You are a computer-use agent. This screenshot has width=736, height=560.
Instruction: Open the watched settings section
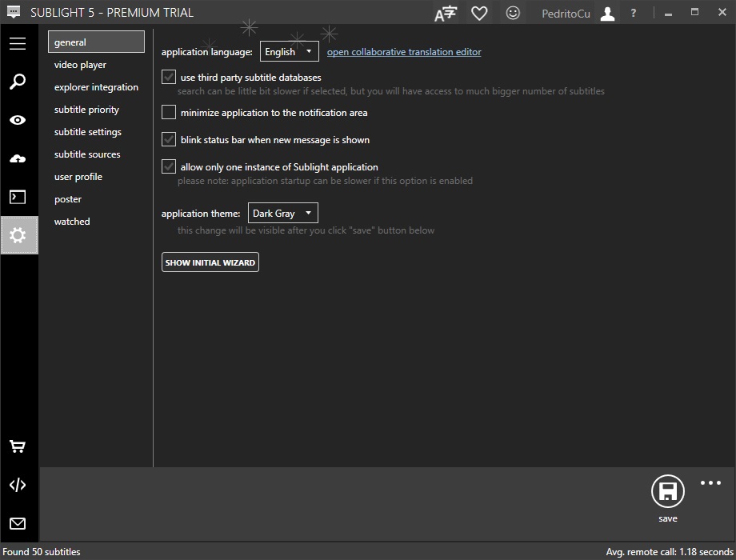coord(72,221)
